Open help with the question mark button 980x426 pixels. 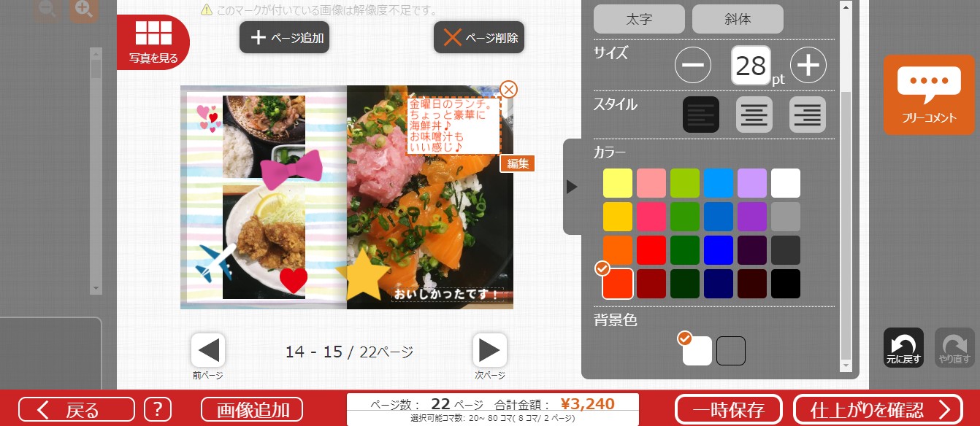[157, 409]
